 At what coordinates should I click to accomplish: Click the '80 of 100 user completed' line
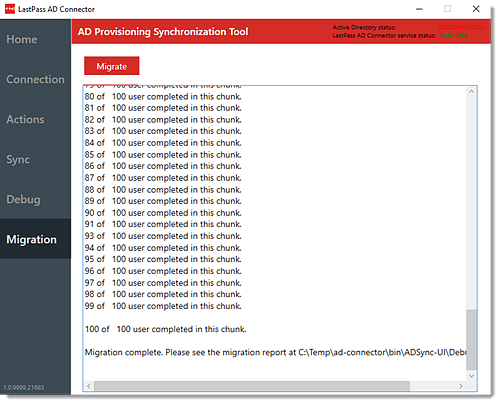tap(163, 96)
